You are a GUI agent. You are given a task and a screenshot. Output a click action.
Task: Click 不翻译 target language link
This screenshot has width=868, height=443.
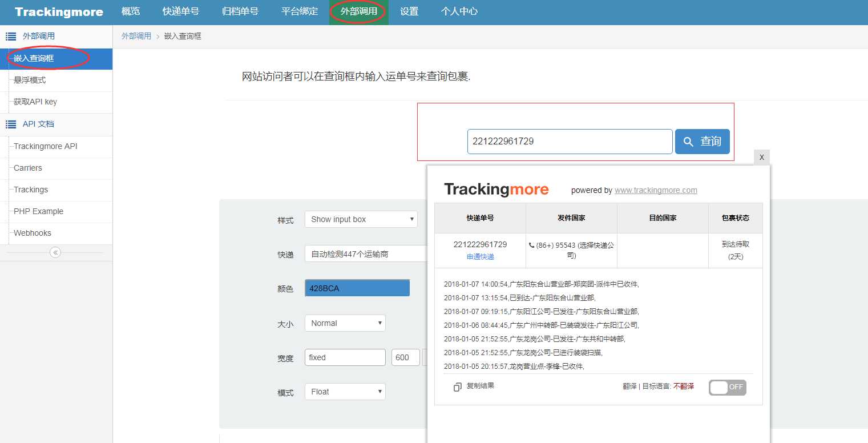[x=684, y=387]
